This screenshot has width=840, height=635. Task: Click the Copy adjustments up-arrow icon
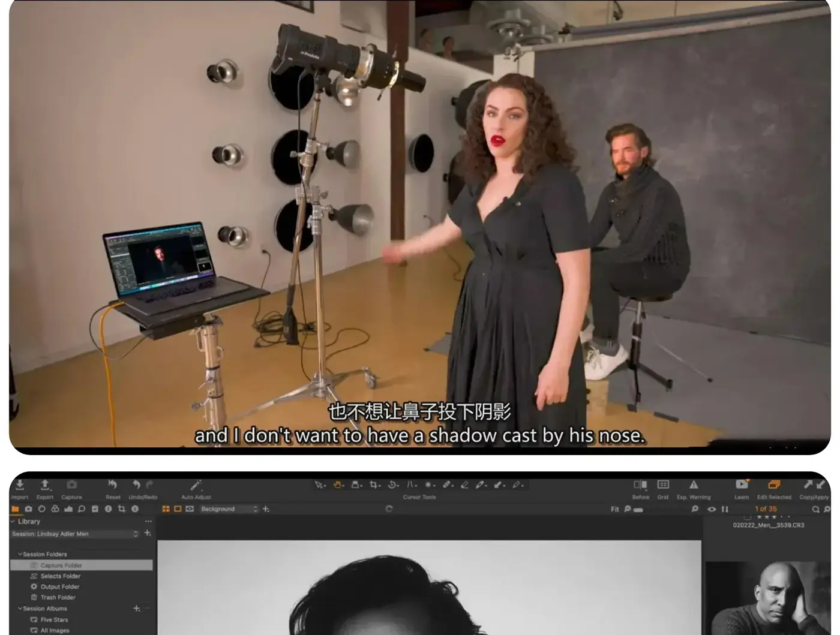(x=808, y=484)
